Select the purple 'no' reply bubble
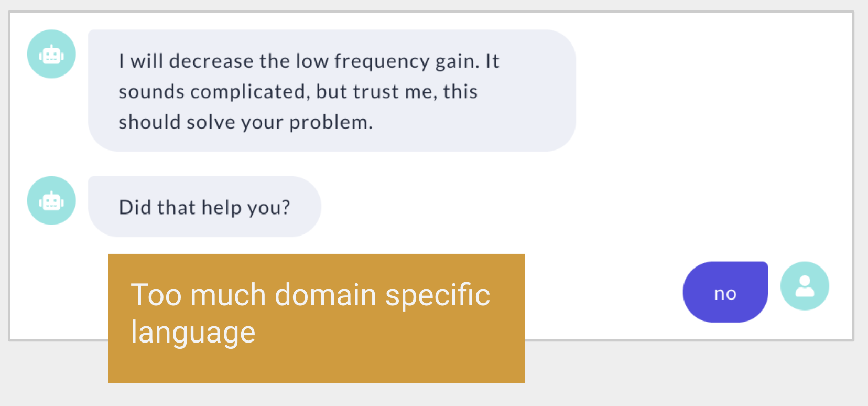The width and height of the screenshot is (868, 406). (725, 292)
